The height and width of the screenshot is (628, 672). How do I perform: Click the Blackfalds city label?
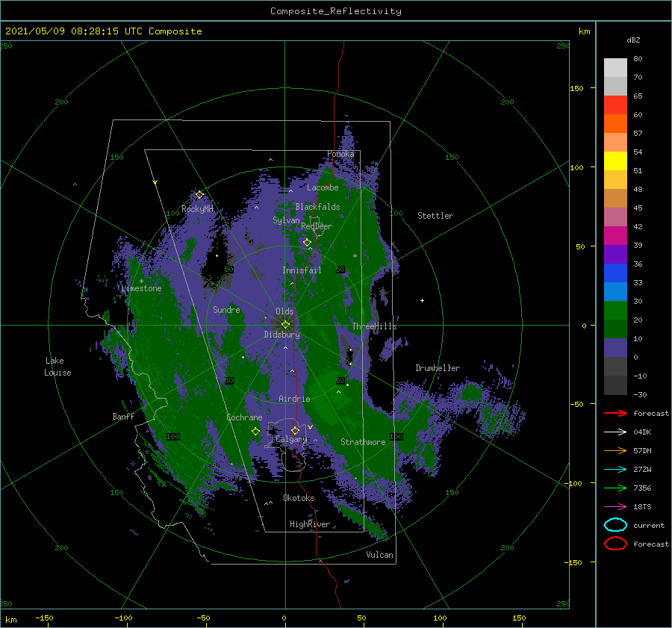pyautogui.click(x=317, y=207)
